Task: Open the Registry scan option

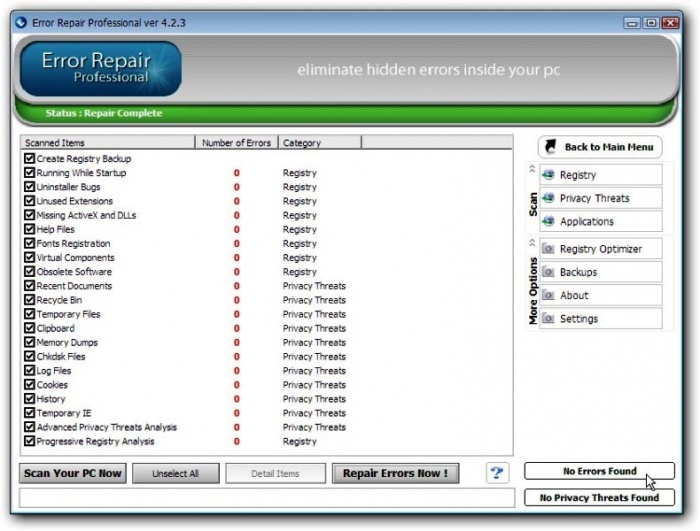Action: pyautogui.click(x=600, y=175)
